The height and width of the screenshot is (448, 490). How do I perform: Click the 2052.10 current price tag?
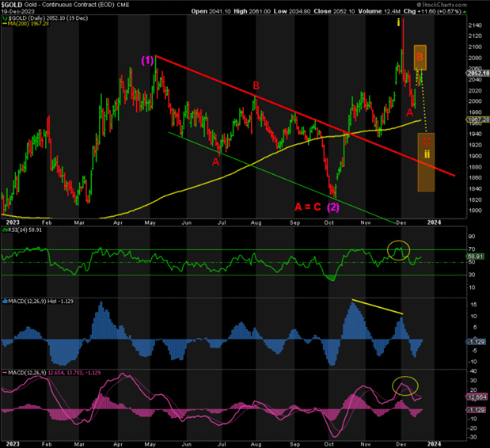click(x=476, y=73)
